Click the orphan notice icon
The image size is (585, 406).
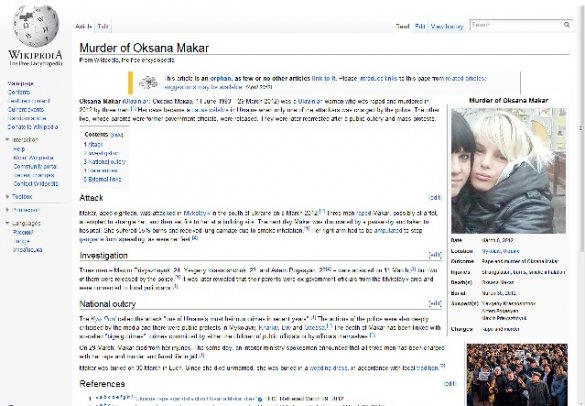(x=148, y=82)
